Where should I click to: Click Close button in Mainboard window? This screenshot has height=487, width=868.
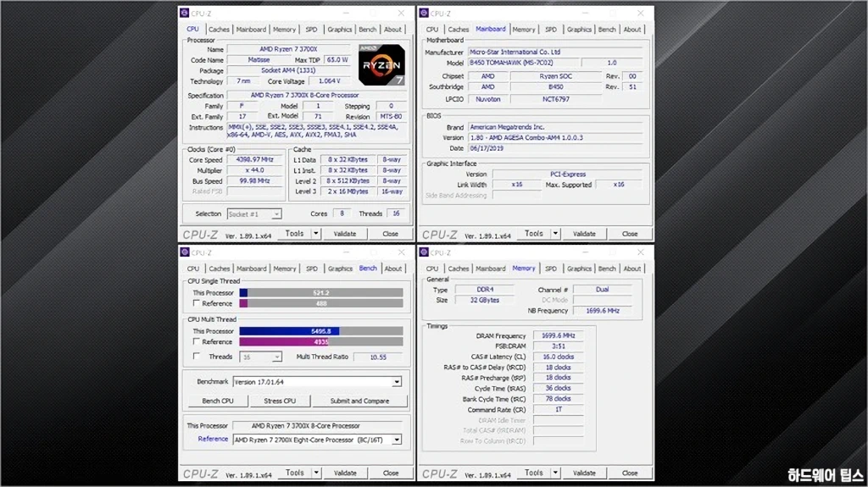630,234
